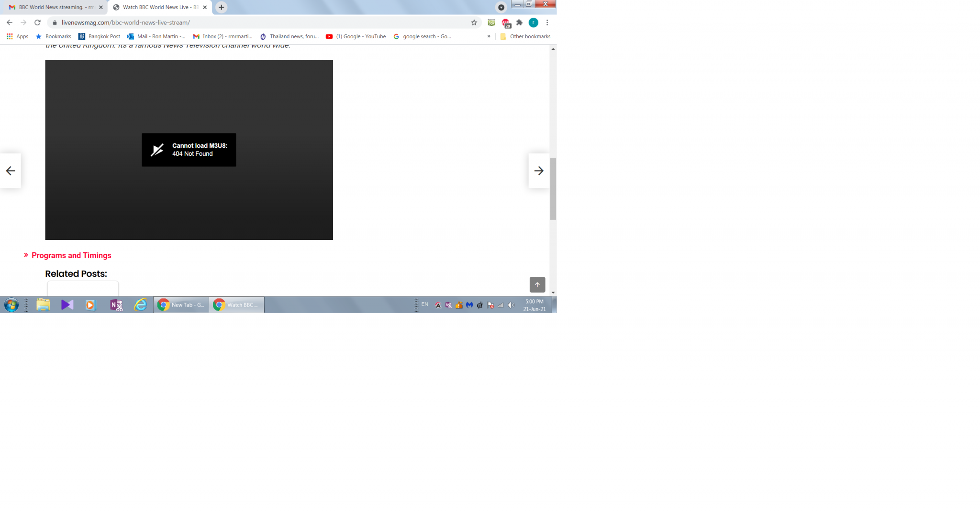This screenshot has height=512, width=980.
Task: Click the scrollbar up arrow
Action: [553, 49]
